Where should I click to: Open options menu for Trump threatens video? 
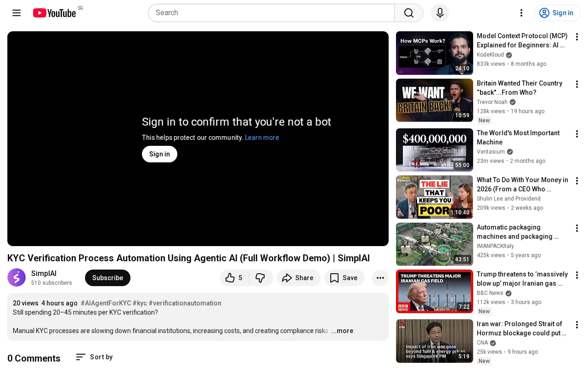click(x=577, y=275)
